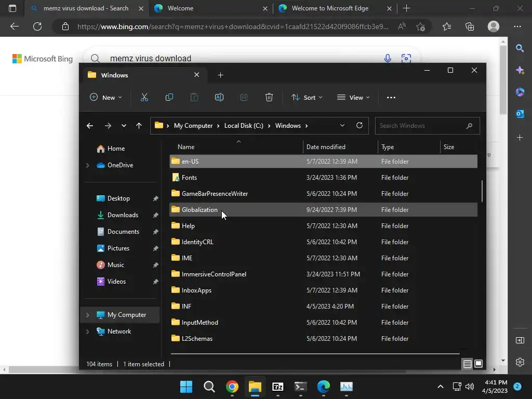Select the L2Schemas folder

point(323,339)
